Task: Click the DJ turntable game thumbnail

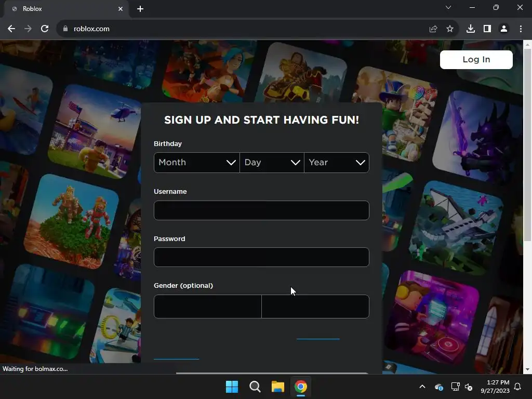Action: pos(433,317)
